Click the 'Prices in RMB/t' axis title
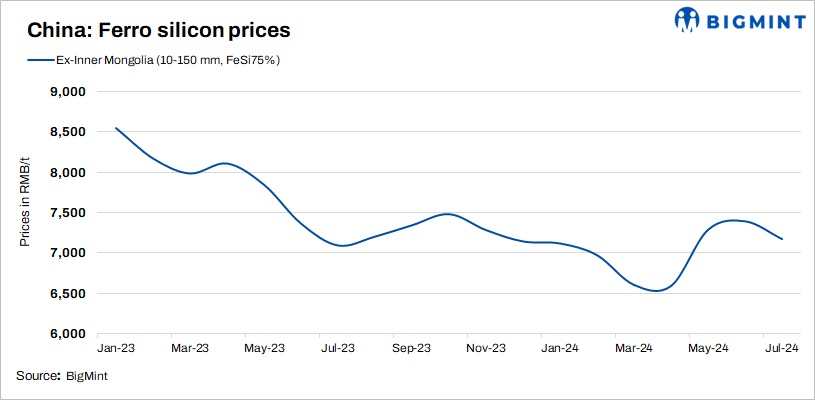The height and width of the screenshot is (400, 815). point(26,212)
